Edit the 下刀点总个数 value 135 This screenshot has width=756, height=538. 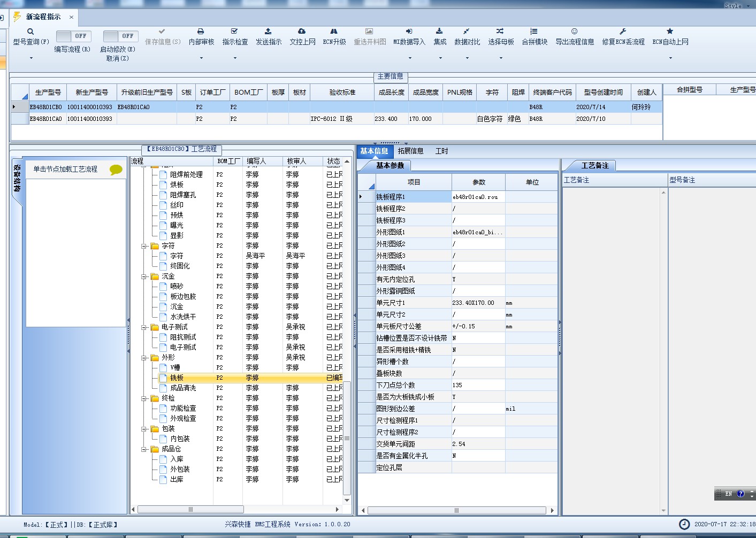(478, 385)
